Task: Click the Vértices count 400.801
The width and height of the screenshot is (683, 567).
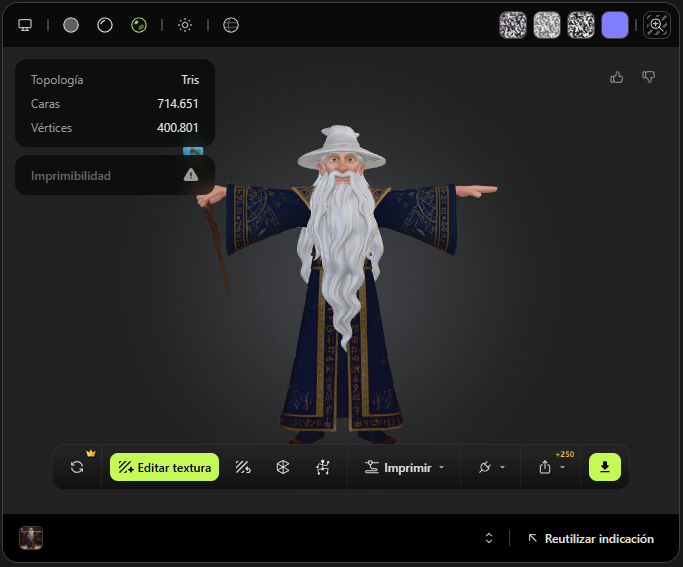Action: click(177, 128)
